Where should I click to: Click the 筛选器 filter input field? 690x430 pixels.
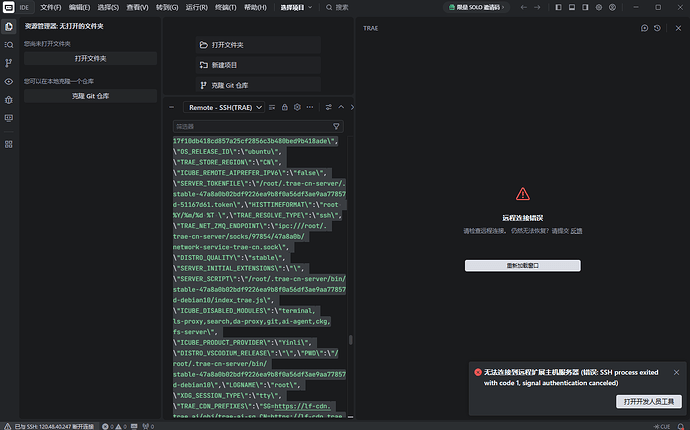250,127
